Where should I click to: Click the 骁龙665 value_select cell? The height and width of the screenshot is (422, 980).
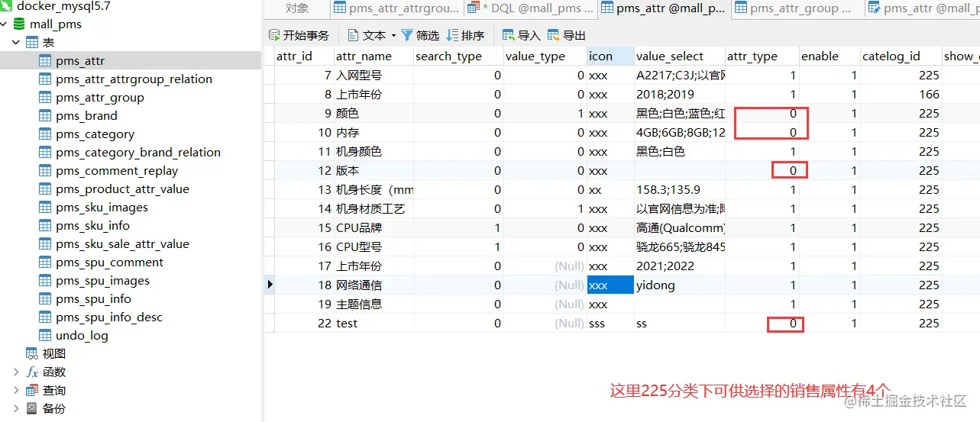[x=680, y=246]
